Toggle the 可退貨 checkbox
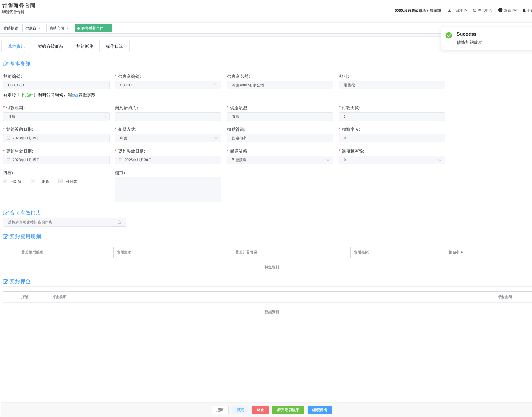The width and height of the screenshot is (532, 417). click(x=33, y=181)
